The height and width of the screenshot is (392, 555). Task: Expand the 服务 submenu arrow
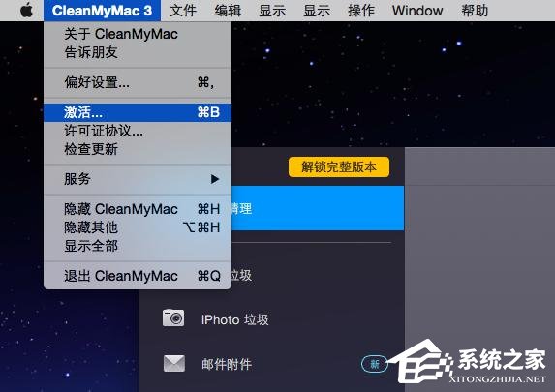[x=214, y=179]
